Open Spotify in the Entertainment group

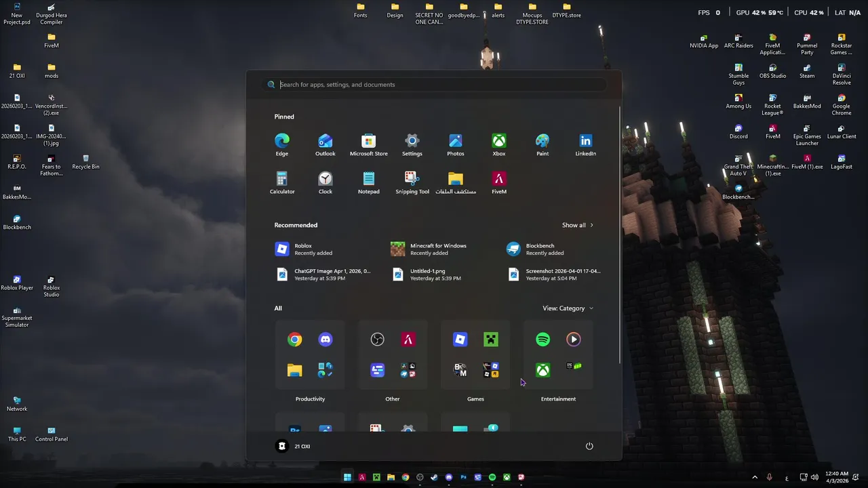tap(542, 340)
